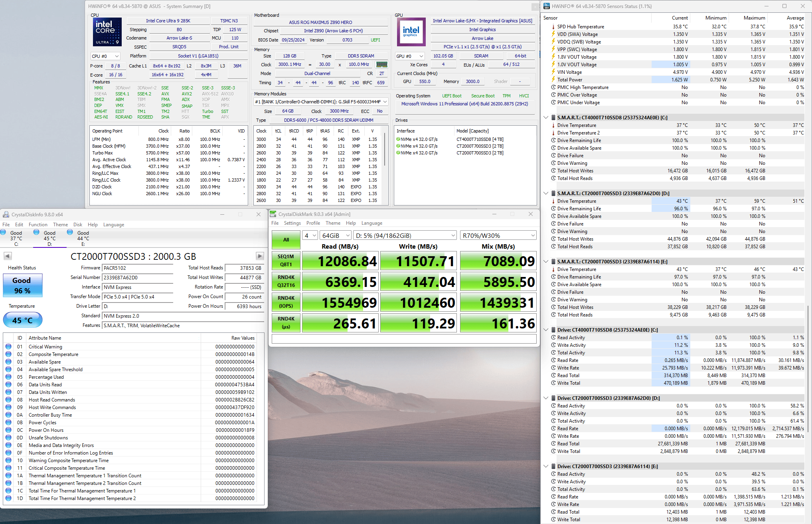Collapse the Drive CT4000T710SSD8 [C:] activity section

pyautogui.click(x=546, y=330)
